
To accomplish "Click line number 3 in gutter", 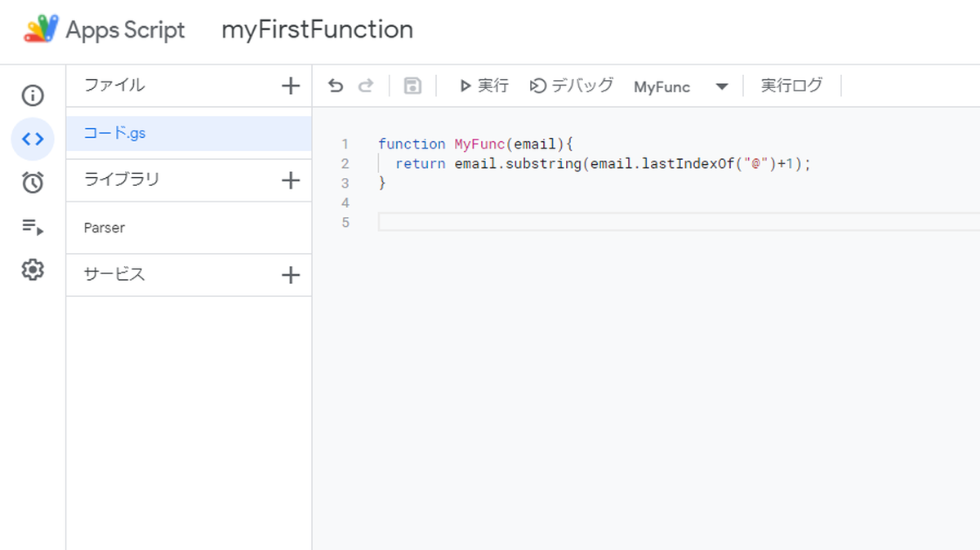I will click(345, 183).
